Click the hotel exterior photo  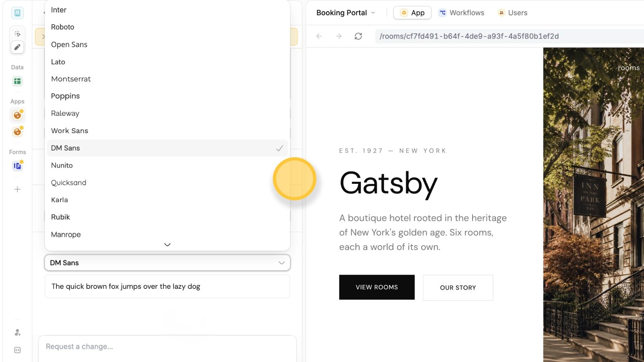click(594, 205)
